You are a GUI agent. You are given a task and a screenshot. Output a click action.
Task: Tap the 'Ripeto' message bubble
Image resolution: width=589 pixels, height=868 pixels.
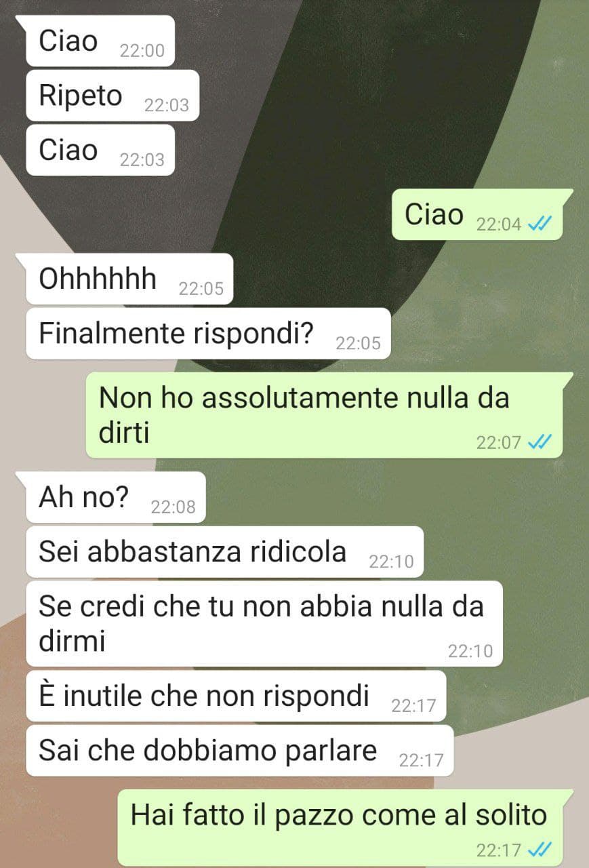pos(113,96)
